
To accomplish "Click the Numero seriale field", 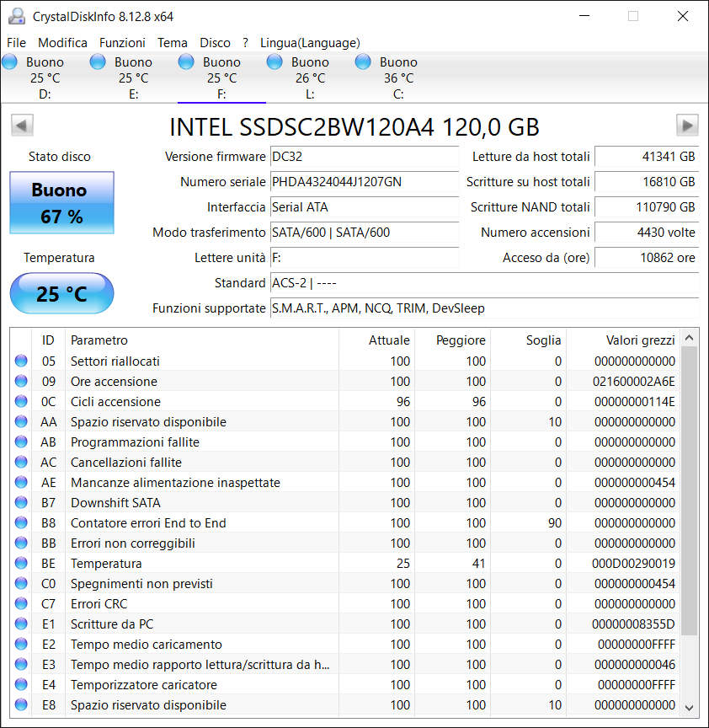I will (x=365, y=181).
